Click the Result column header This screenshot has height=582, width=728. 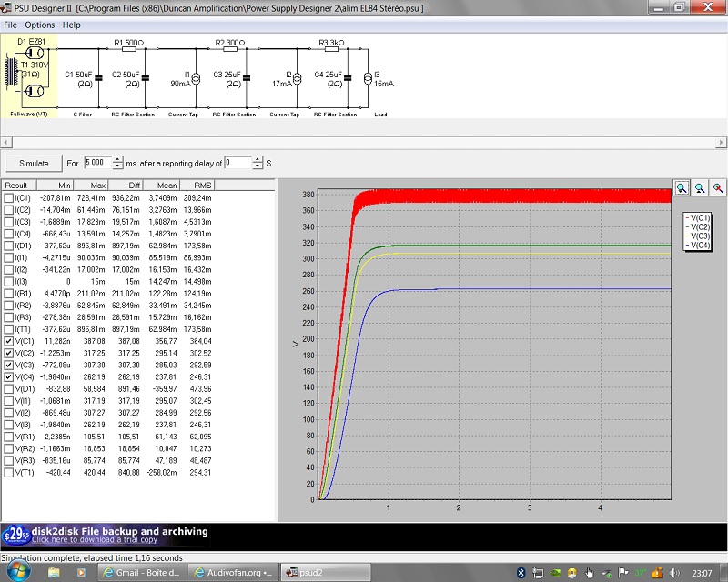19,186
